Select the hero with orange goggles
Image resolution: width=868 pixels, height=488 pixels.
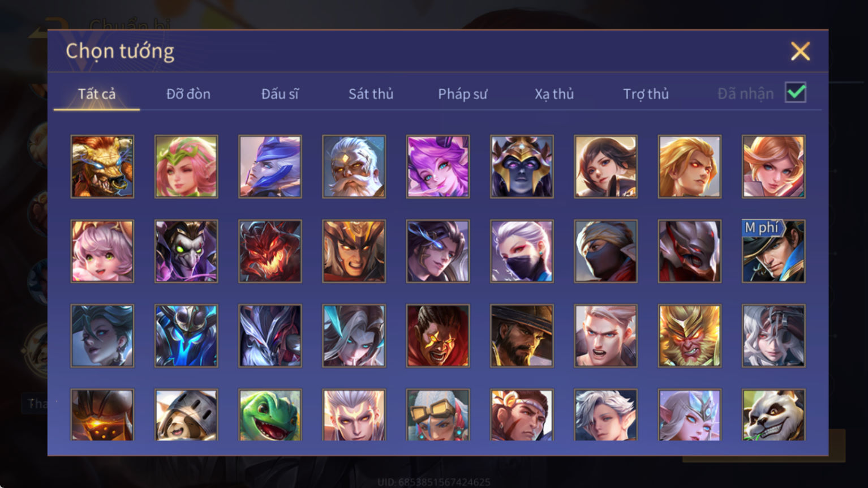point(437,414)
